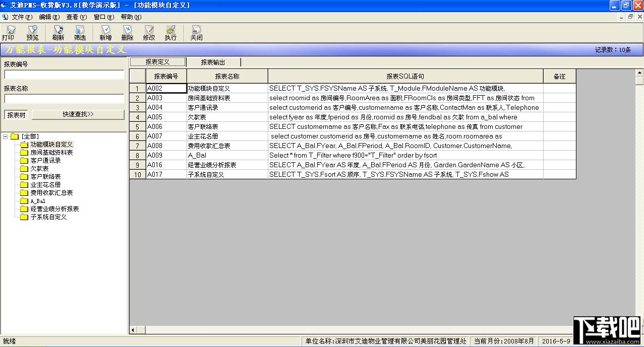
Task: Run the report with 执行 icon
Action: 170,33
